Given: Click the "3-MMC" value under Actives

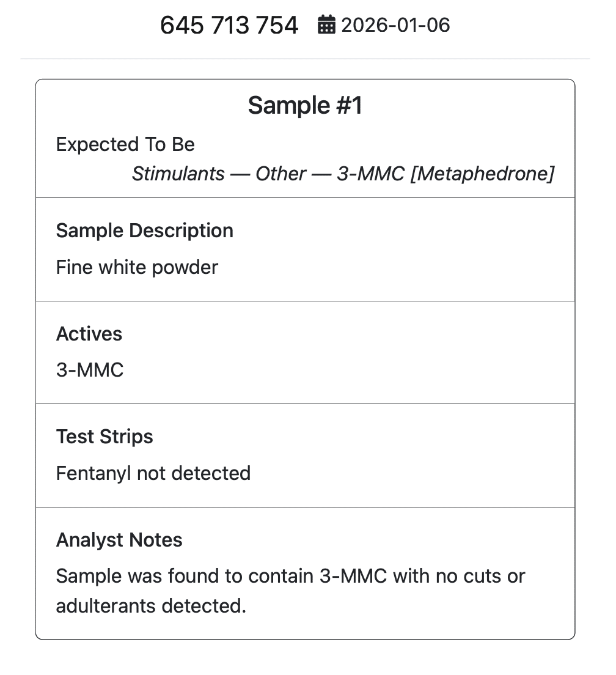Looking at the screenshot, I should point(90,371).
